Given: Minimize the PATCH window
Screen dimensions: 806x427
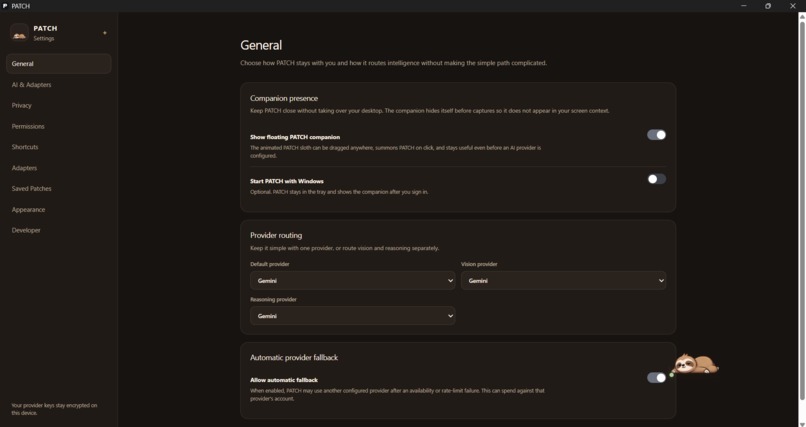Looking at the screenshot, I should click(x=743, y=6).
